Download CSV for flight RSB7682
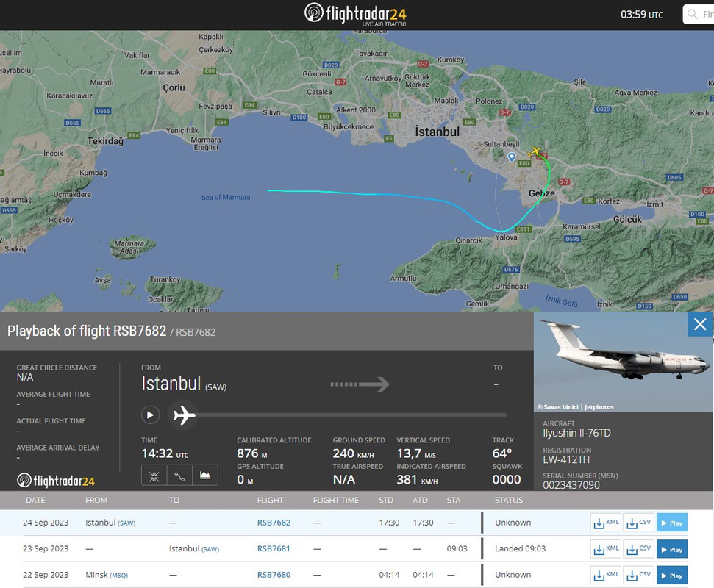Screen dimensions: 714x588 (638, 523)
